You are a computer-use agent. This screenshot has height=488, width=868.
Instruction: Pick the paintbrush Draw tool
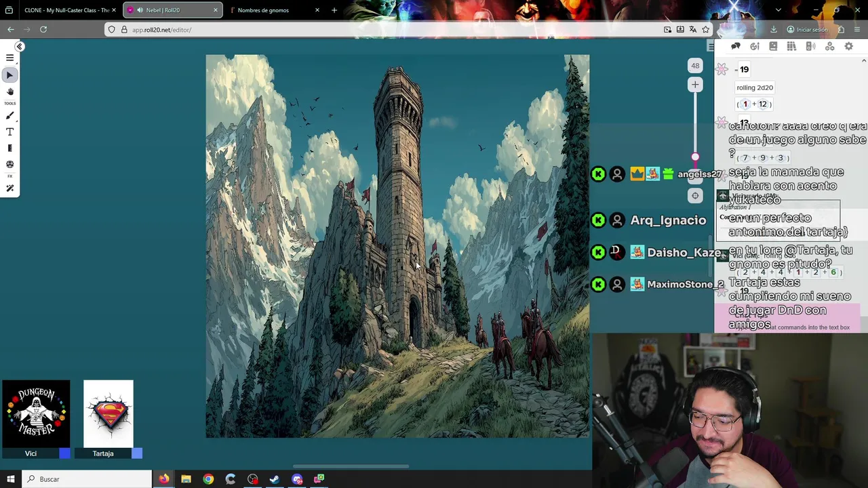click(x=9, y=116)
